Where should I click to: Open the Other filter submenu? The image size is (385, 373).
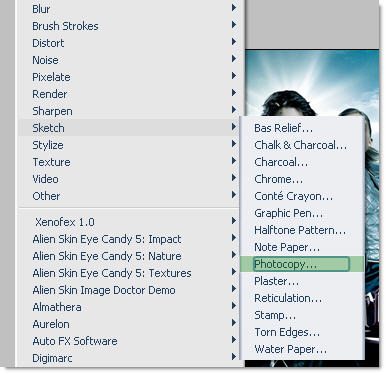(128, 196)
